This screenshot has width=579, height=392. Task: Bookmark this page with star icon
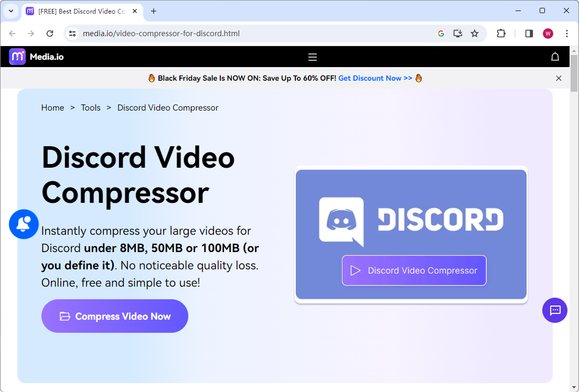[x=475, y=34]
